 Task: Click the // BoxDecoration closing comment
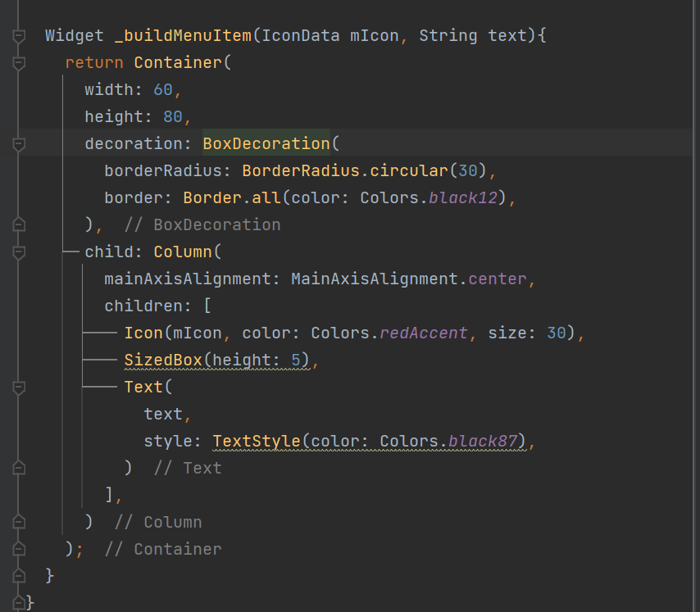point(202,224)
